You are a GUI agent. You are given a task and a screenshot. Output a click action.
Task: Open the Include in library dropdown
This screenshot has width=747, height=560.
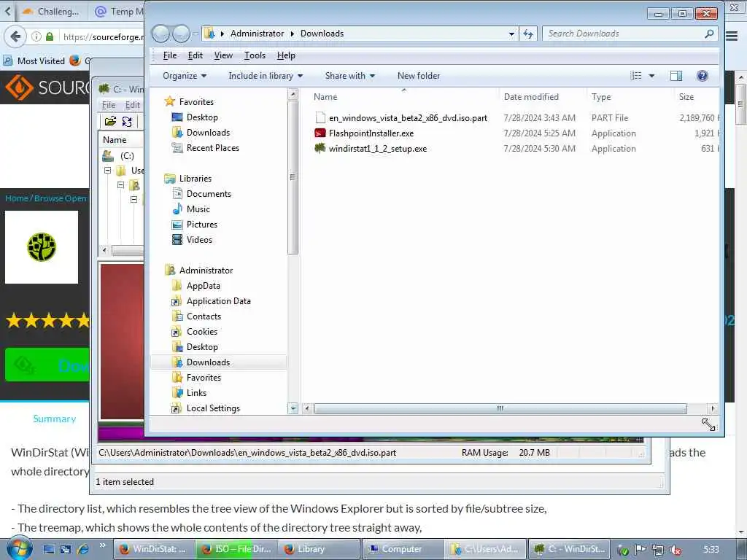[266, 76]
